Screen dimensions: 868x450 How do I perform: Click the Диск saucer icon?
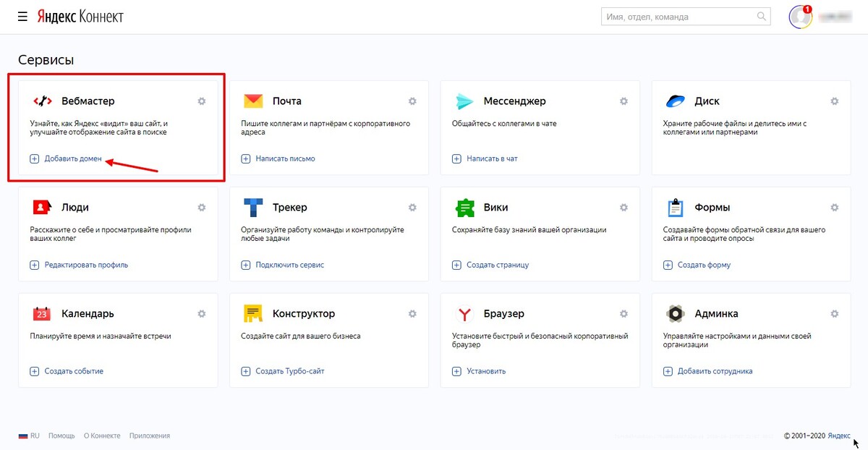tap(675, 101)
